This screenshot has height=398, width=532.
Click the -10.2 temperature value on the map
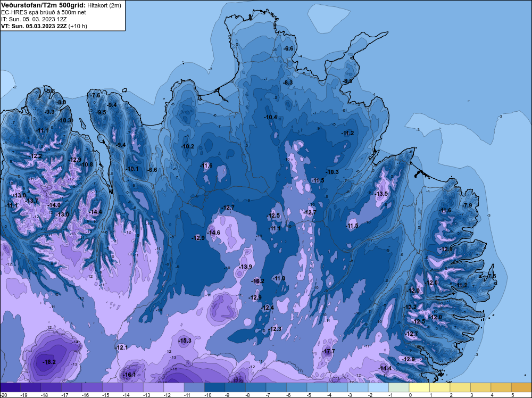click(188, 146)
